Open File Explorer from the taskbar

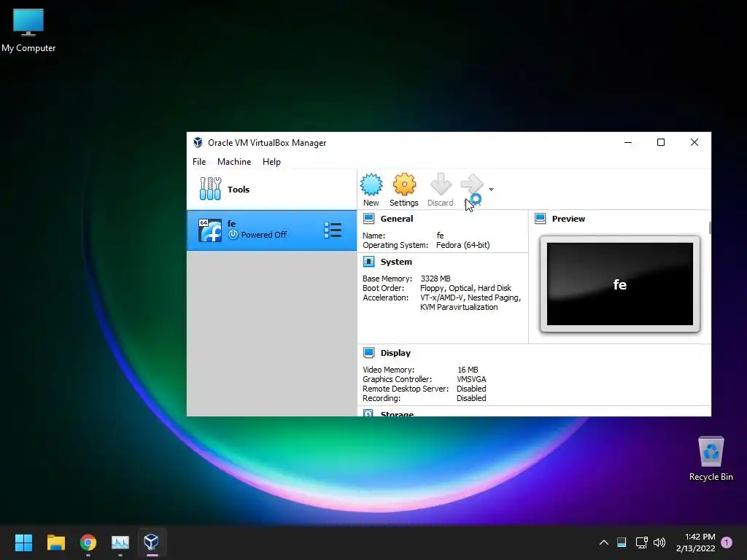point(55,542)
